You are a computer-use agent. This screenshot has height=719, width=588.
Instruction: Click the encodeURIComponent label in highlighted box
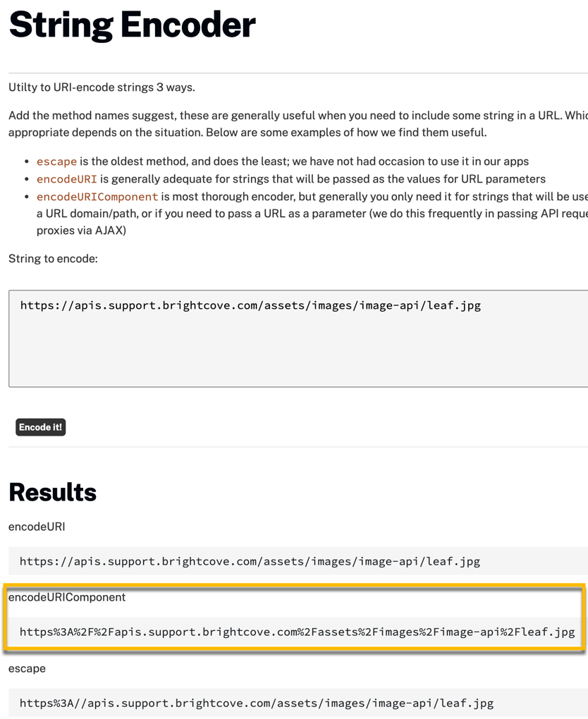pyautogui.click(x=67, y=597)
